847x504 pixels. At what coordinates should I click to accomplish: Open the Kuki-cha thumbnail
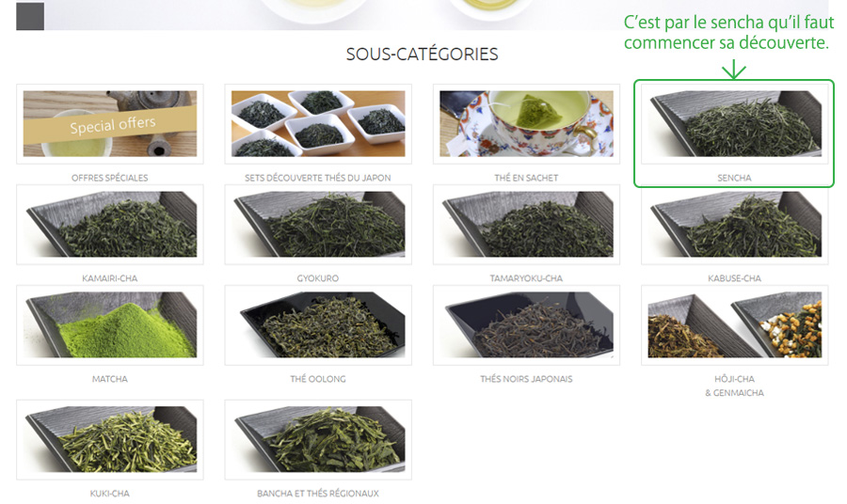[x=110, y=440]
